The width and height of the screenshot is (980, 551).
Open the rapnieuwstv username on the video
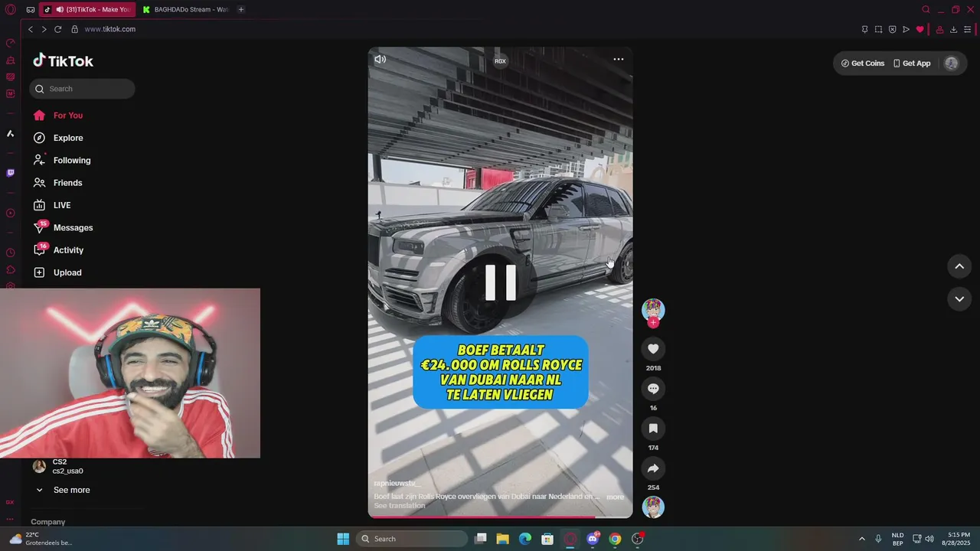pos(397,484)
